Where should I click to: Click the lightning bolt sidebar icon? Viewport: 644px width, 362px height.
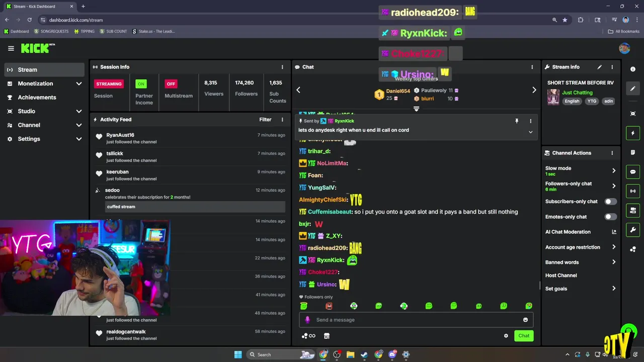click(633, 133)
